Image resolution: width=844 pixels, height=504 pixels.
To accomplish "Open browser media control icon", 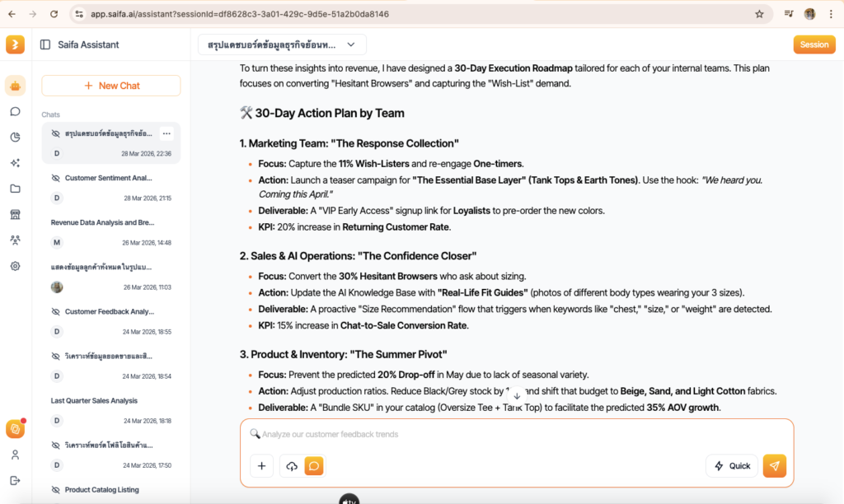I will pyautogui.click(x=789, y=14).
